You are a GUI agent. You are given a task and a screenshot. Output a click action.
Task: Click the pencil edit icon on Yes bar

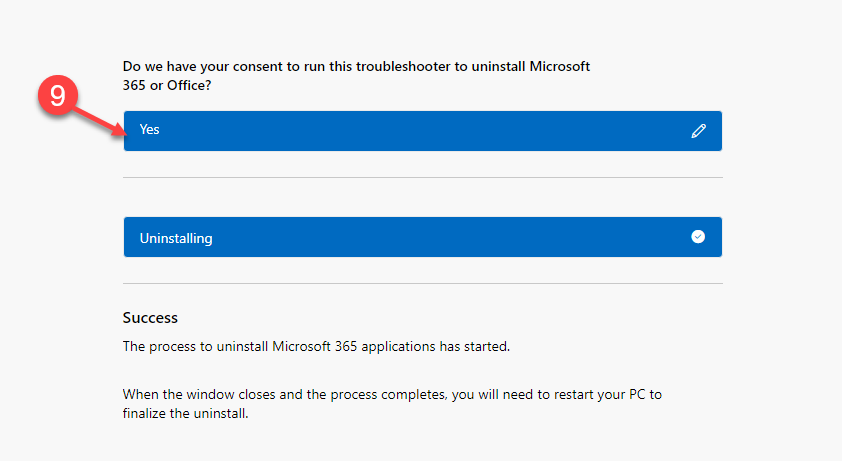tap(698, 131)
